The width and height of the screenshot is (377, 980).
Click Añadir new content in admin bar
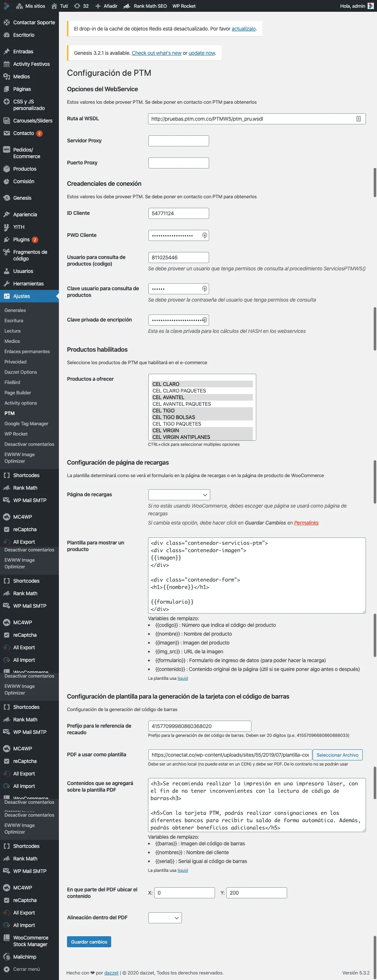click(x=106, y=6)
